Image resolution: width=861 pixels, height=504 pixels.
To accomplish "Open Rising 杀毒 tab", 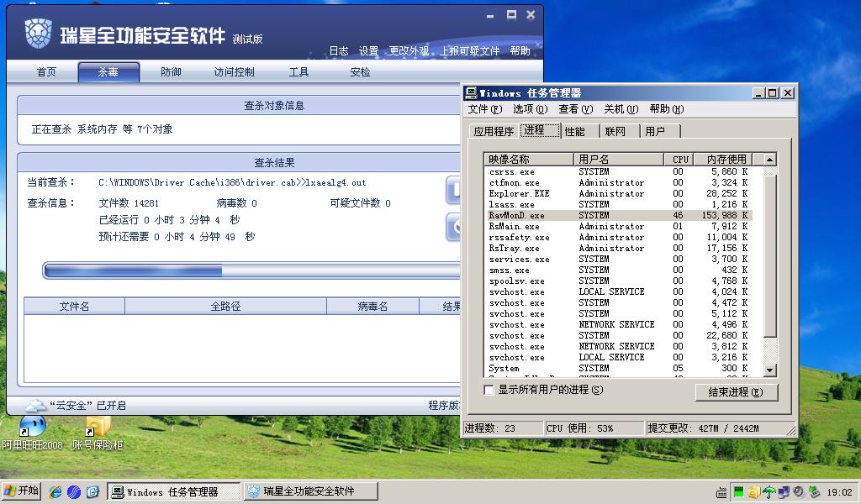I will click(x=108, y=72).
